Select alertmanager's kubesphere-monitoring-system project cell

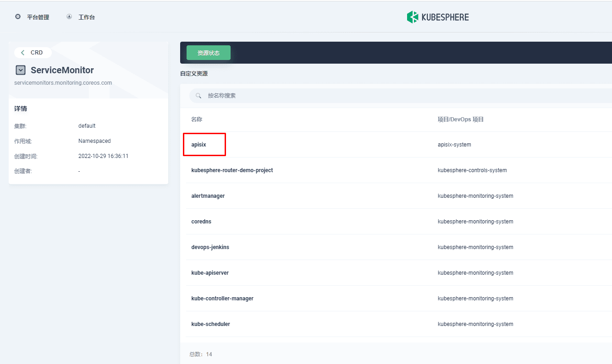coord(475,196)
